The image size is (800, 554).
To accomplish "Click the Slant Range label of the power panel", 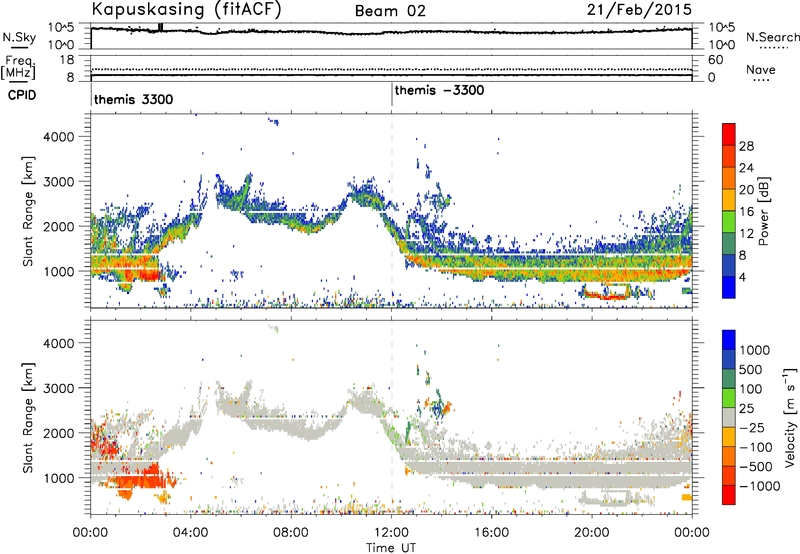I will tap(28, 211).
